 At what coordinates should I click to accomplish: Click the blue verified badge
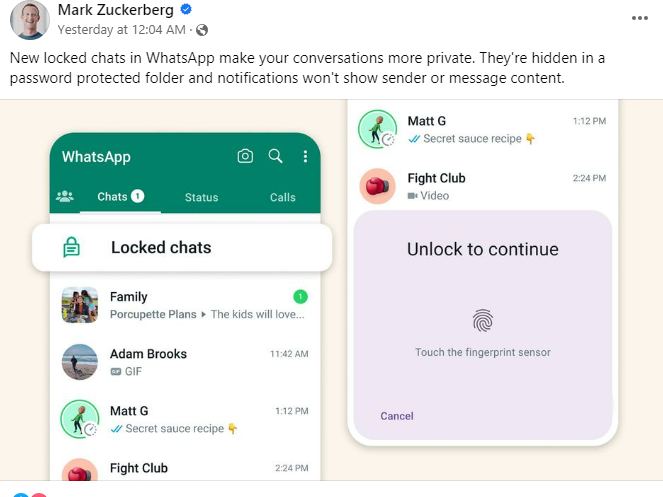pos(186,9)
